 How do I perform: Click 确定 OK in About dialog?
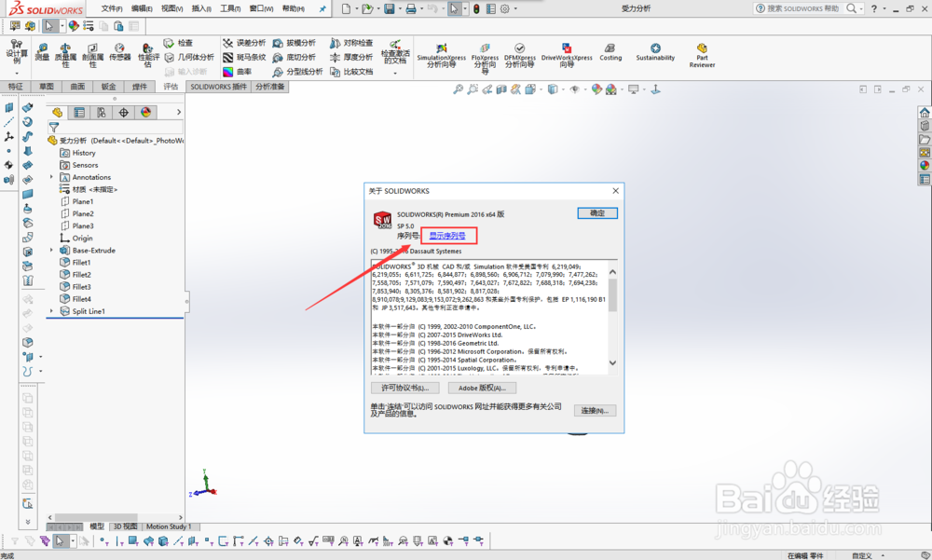(597, 212)
